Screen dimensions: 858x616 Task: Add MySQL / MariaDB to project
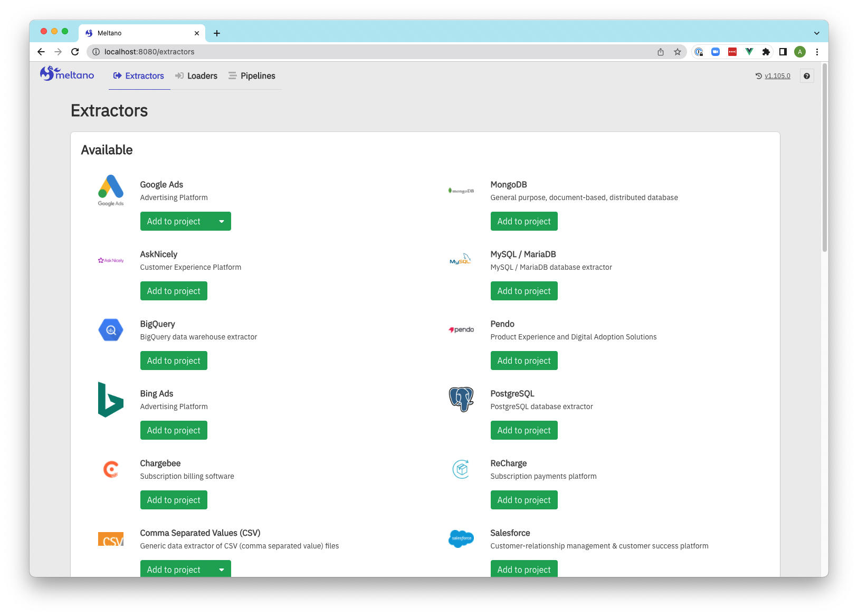(x=524, y=291)
